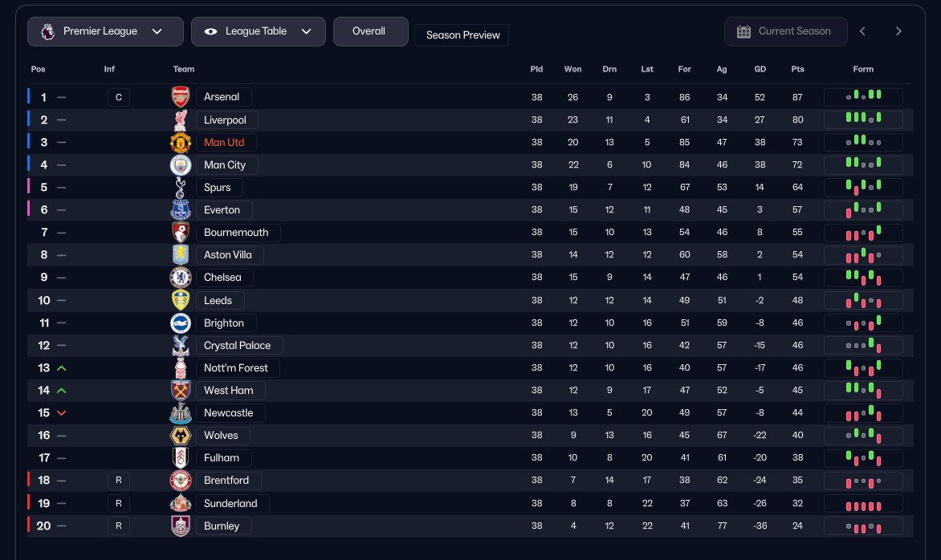This screenshot has width=941, height=560.
Task: Click Arsenal's champions C info badge
Action: 118,98
